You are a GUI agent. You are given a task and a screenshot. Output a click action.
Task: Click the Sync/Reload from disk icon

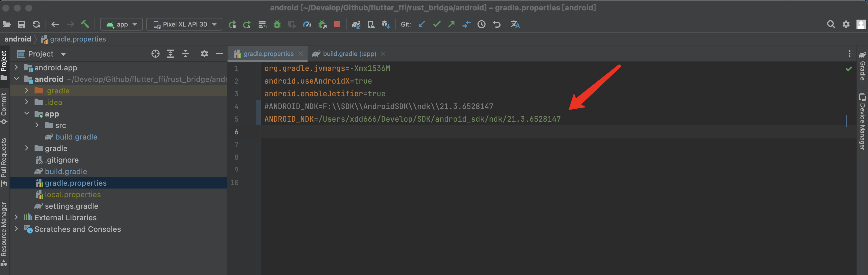[x=36, y=24]
